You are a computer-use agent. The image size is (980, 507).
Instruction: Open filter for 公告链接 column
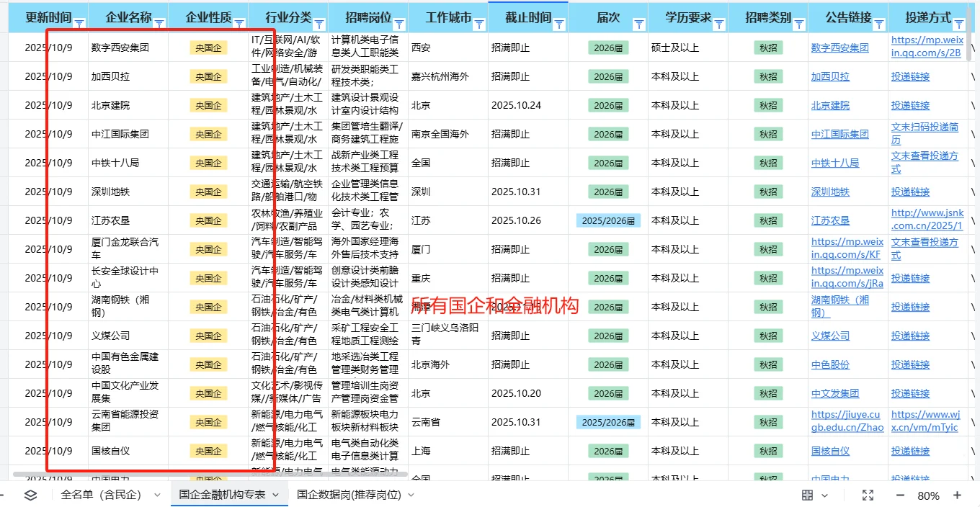[x=878, y=24]
